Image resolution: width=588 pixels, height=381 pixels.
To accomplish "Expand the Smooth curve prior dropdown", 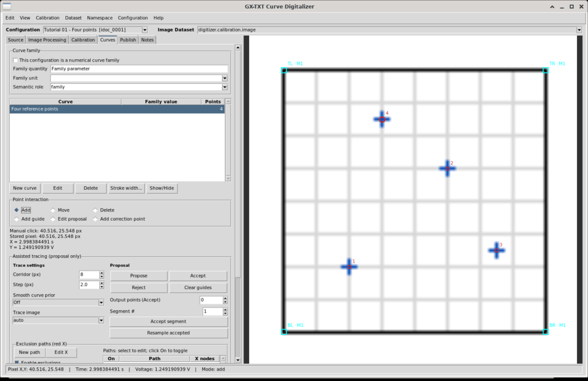I will point(101,302).
